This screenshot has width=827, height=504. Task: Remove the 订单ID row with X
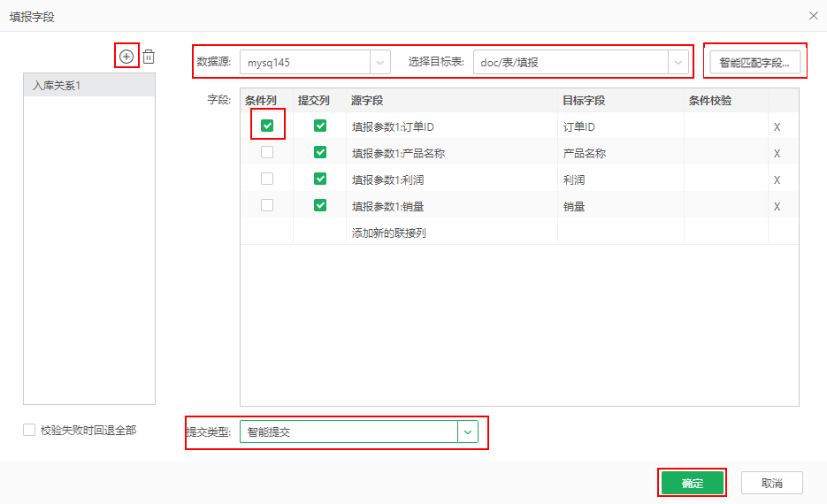tap(777, 126)
